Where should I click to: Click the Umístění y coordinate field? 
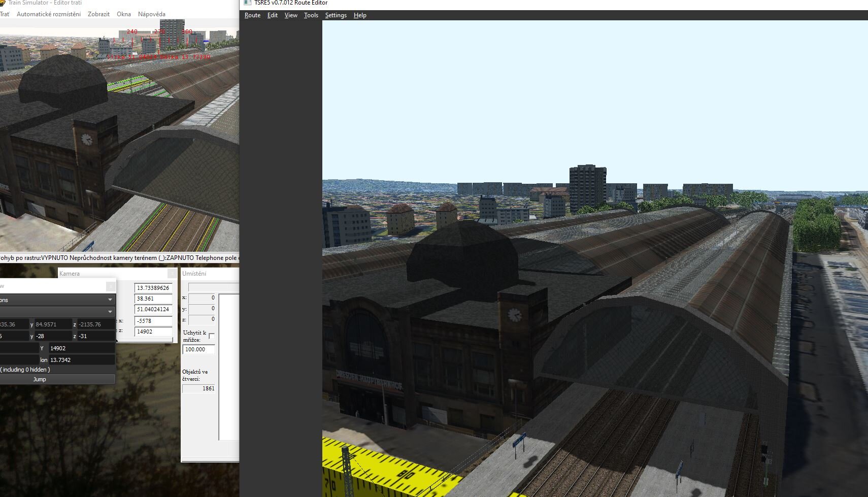pos(202,308)
